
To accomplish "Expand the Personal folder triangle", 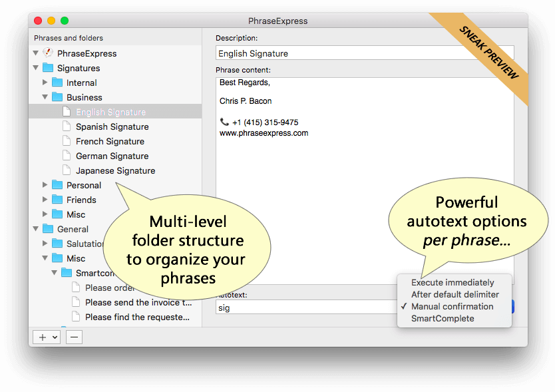I will 45,185.
